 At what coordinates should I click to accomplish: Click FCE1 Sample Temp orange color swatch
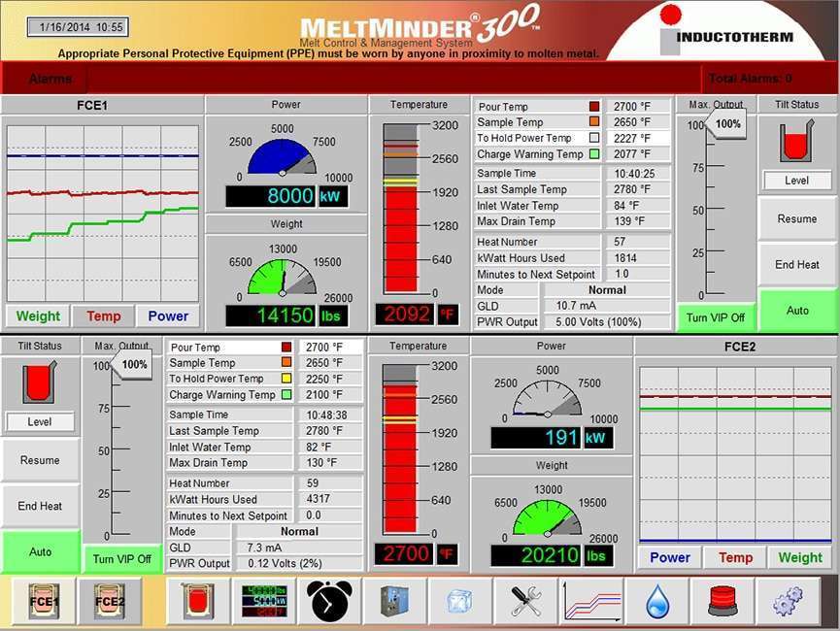(x=594, y=121)
